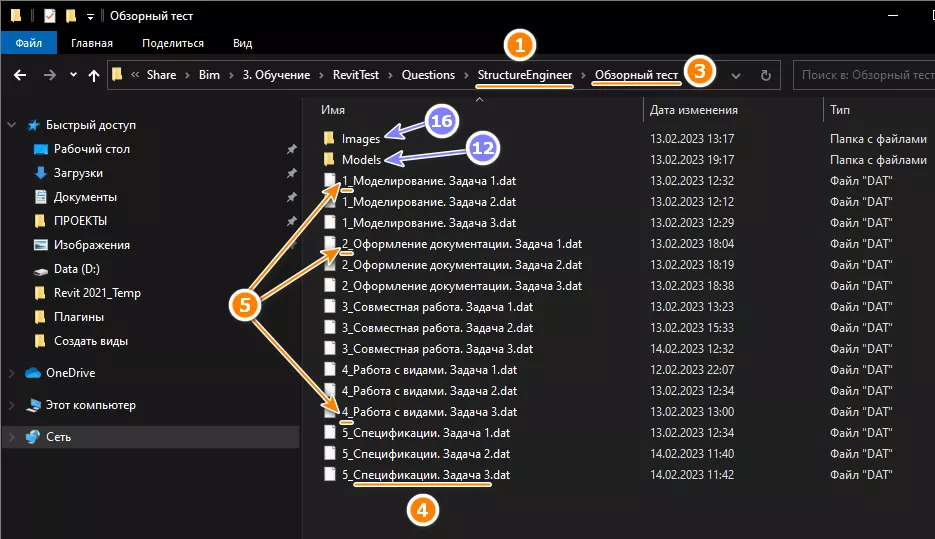Sort files by Дата изменения column
The height and width of the screenshot is (539, 935).
click(x=693, y=110)
